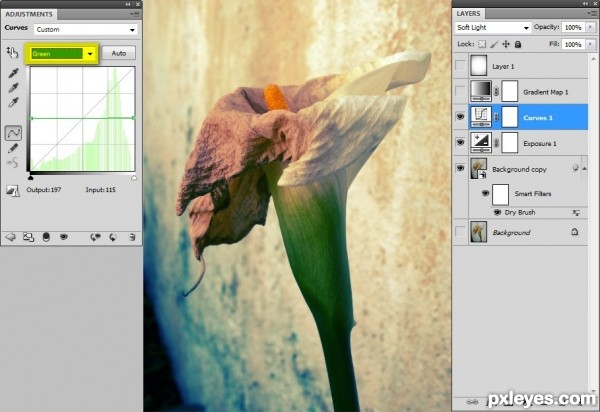The image size is (600, 412).
Task: Hide Background copy layer
Action: tap(460, 168)
